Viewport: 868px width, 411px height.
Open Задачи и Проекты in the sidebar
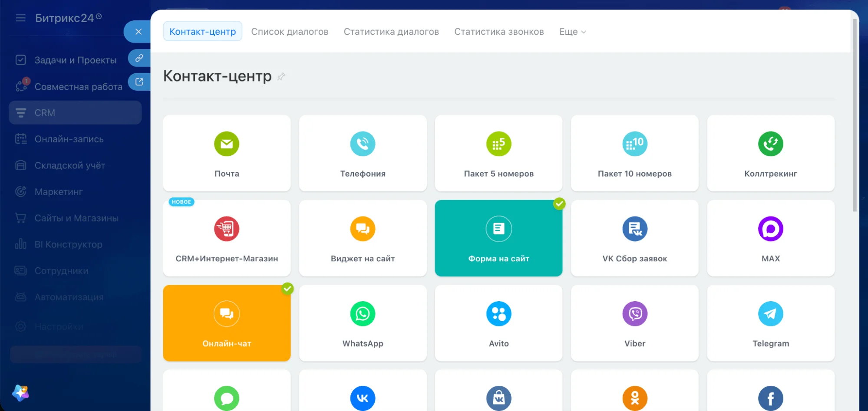(x=75, y=60)
